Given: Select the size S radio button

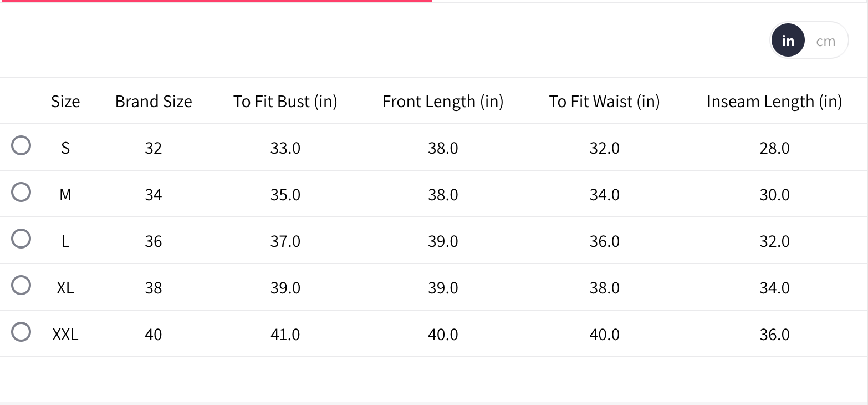Looking at the screenshot, I should 21,145.
